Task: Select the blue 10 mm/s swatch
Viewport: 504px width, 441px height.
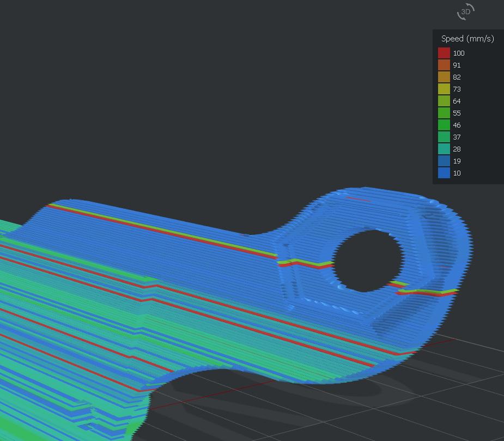Action: [x=444, y=173]
